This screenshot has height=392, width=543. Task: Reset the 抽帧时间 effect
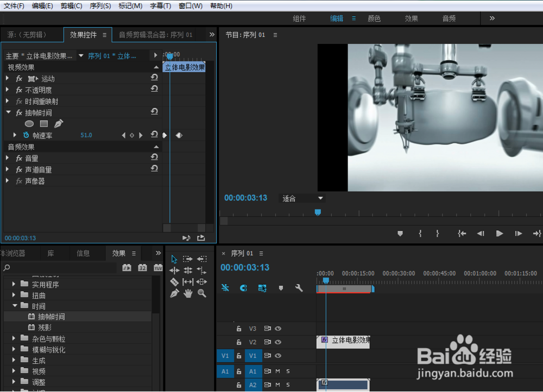[154, 111]
